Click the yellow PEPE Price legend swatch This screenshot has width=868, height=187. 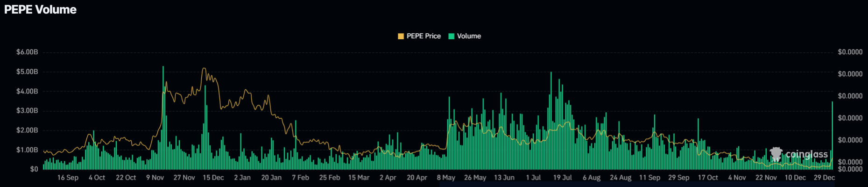[x=401, y=36]
